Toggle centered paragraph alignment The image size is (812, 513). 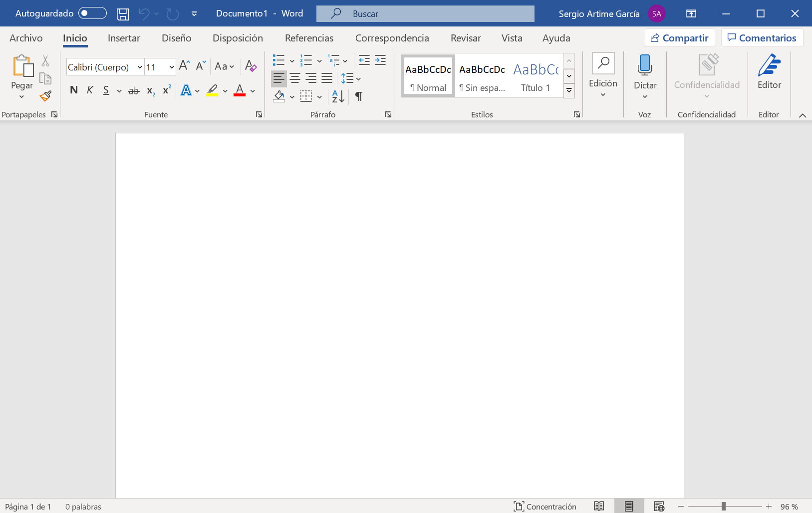click(295, 78)
